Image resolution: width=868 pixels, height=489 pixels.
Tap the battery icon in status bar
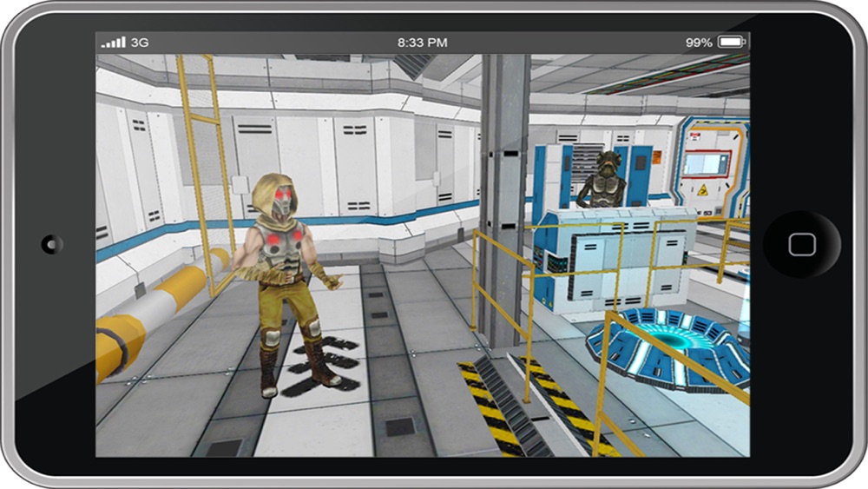pyautogui.click(x=732, y=42)
